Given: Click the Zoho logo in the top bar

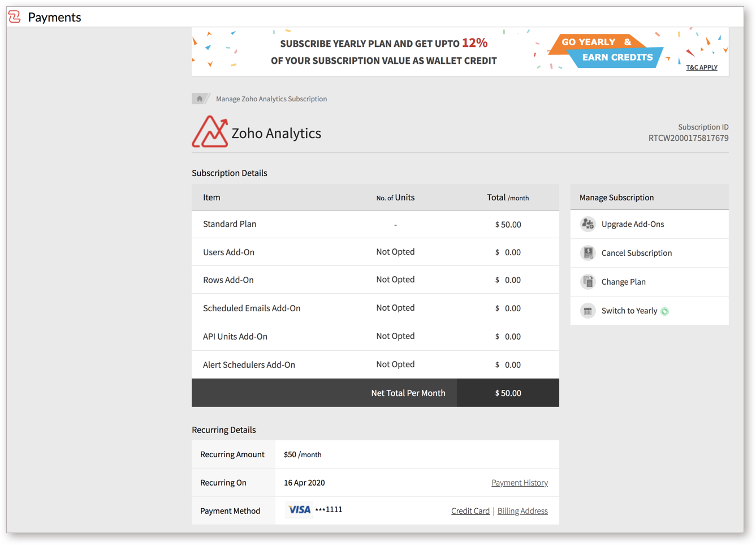Looking at the screenshot, I should 14,16.
